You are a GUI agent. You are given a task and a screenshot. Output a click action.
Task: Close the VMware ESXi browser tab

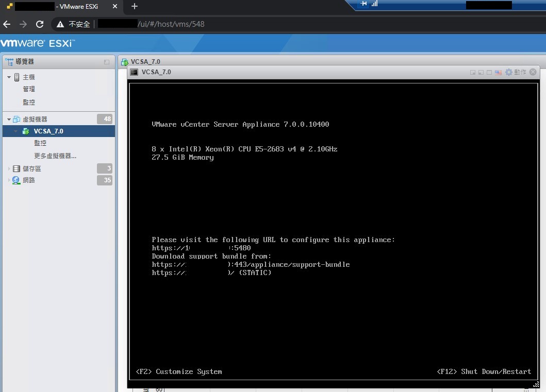[115, 6]
